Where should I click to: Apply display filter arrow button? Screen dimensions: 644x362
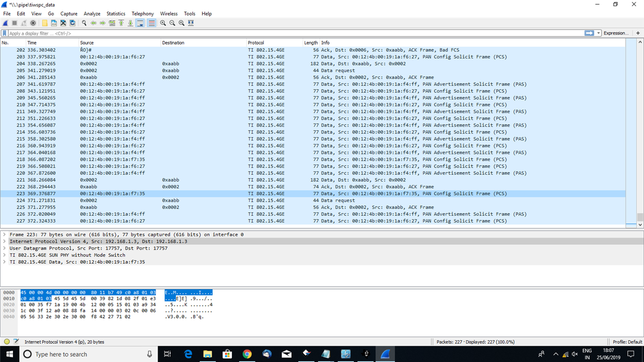pyautogui.click(x=590, y=33)
